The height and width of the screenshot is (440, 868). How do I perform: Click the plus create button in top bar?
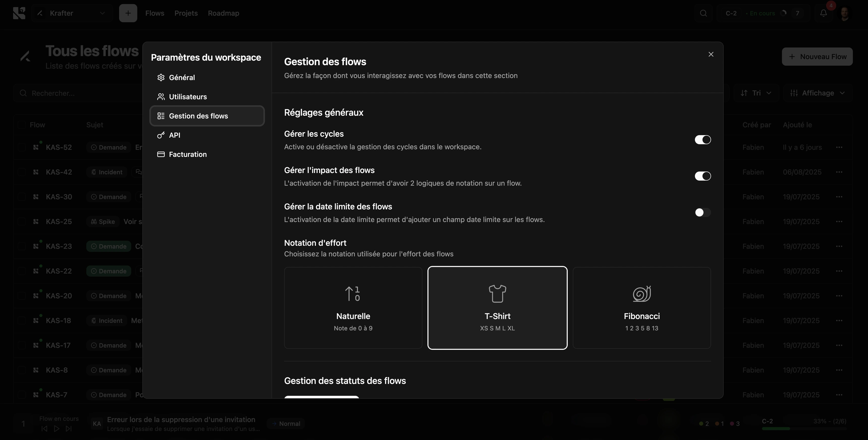pyautogui.click(x=128, y=13)
